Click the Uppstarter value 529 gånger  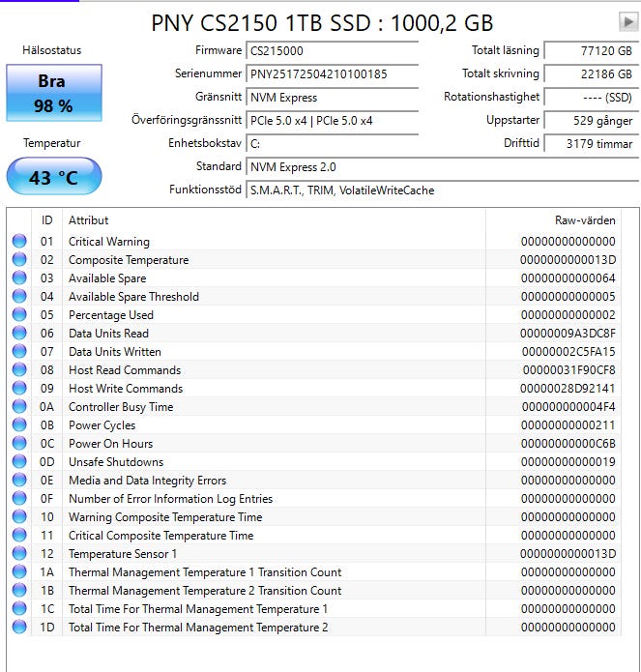[x=592, y=121]
